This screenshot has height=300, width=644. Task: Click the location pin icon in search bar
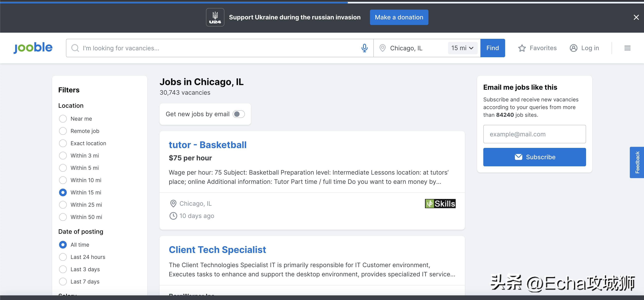point(382,48)
